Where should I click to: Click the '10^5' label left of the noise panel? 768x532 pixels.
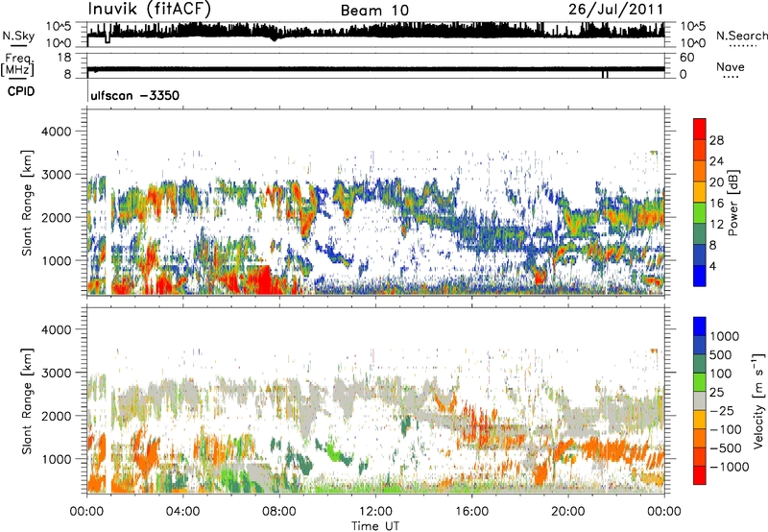click(59, 26)
